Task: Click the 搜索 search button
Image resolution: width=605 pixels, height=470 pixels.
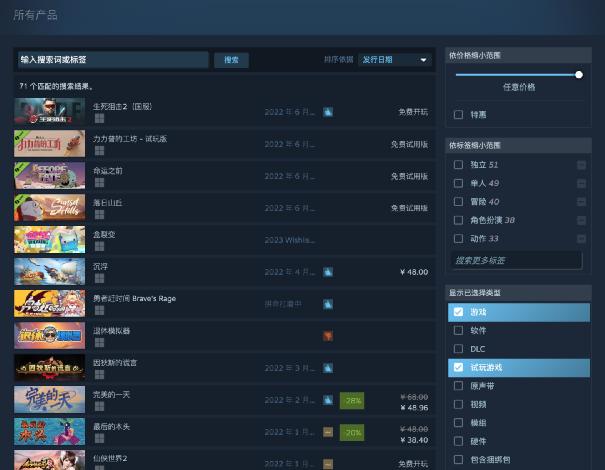Action: pos(231,60)
